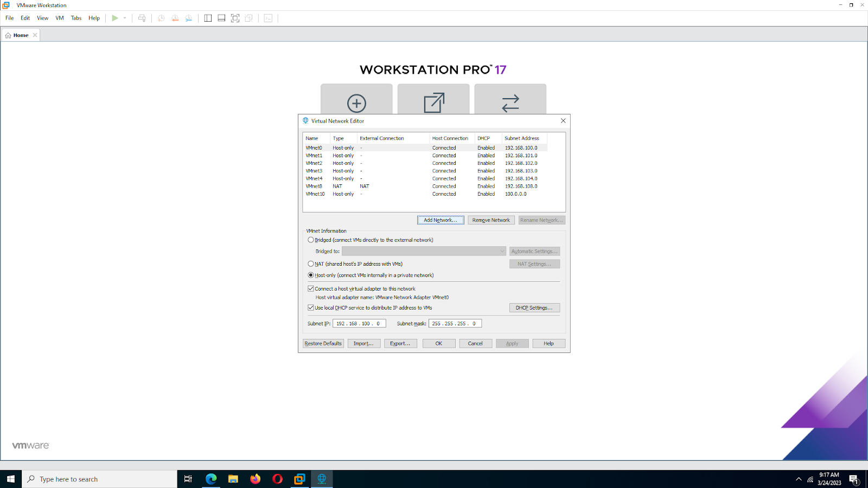Click the Connect to Remote Server arrows tile

[x=510, y=99]
